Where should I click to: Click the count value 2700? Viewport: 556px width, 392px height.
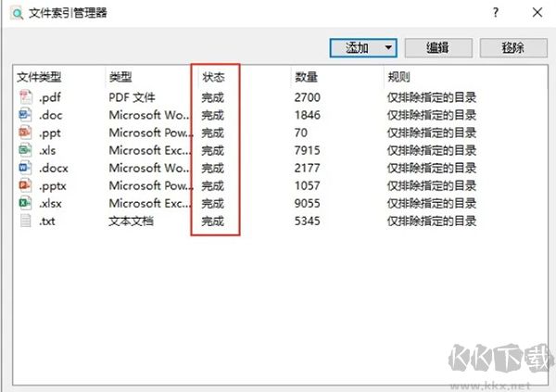pos(307,97)
